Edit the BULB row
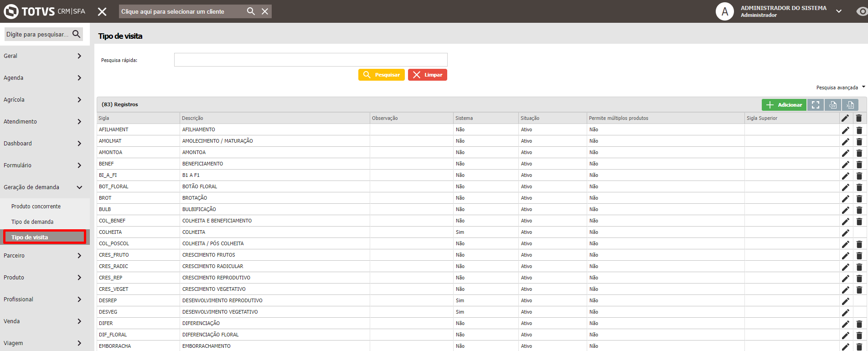This screenshot has width=868, height=351. [x=845, y=210]
